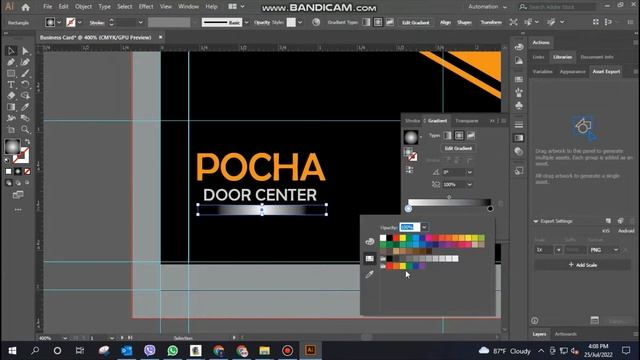This screenshot has height=360, width=640.
Task: Select the Eyedropper tool in toolbox
Action: pos(25,107)
